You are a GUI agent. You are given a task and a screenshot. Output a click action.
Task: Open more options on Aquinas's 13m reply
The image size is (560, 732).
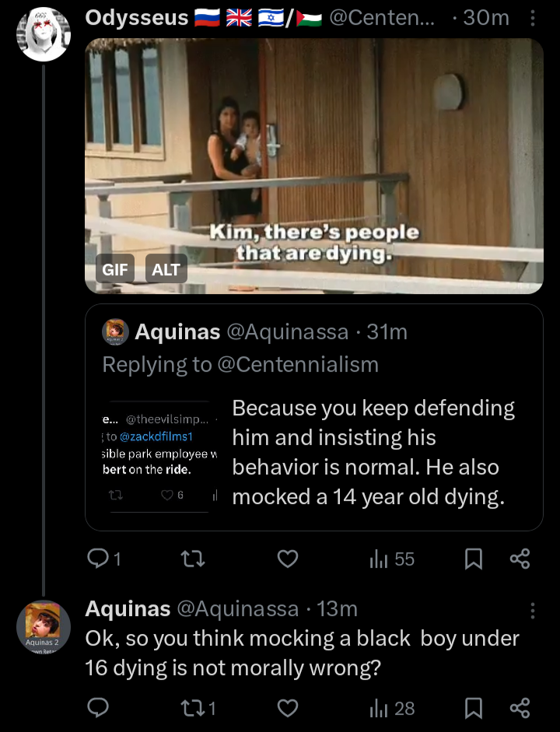(x=533, y=610)
